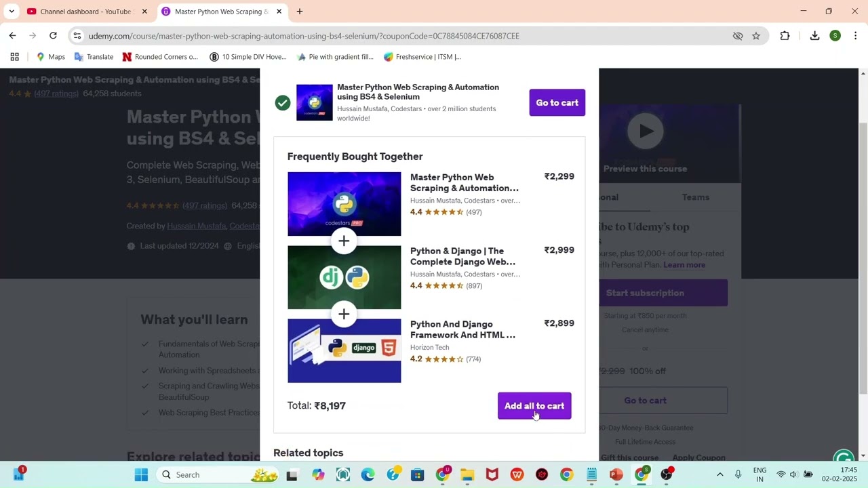Open Master Python Web Scraping course thumbnail

pyautogui.click(x=344, y=204)
